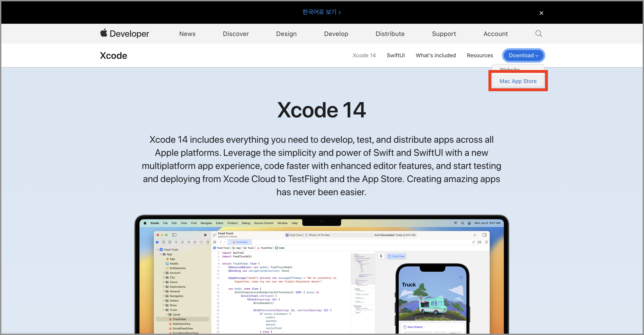The width and height of the screenshot is (644, 335).
Task: Go to the SwiftUI sub-navigation link
Action: [396, 55]
